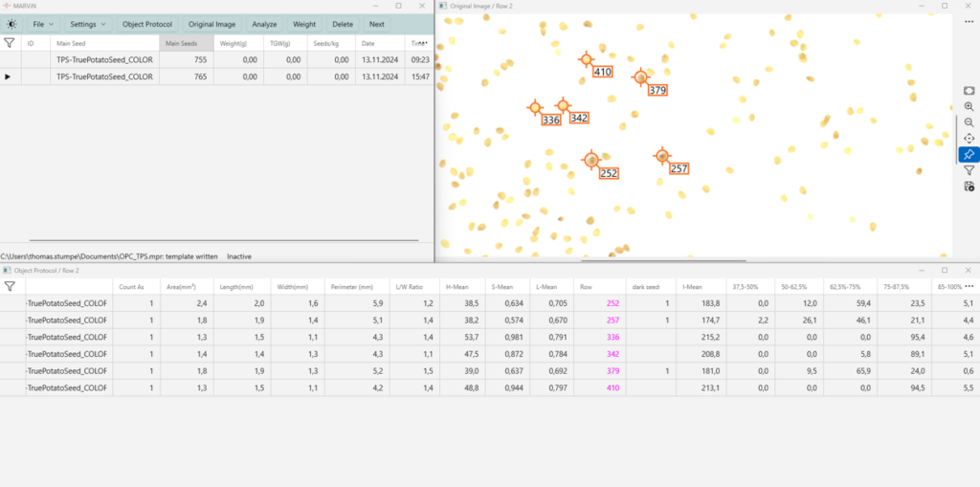The width and height of the screenshot is (980, 487).
Task: Select the pink row number 379
Action: pyautogui.click(x=612, y=370)
